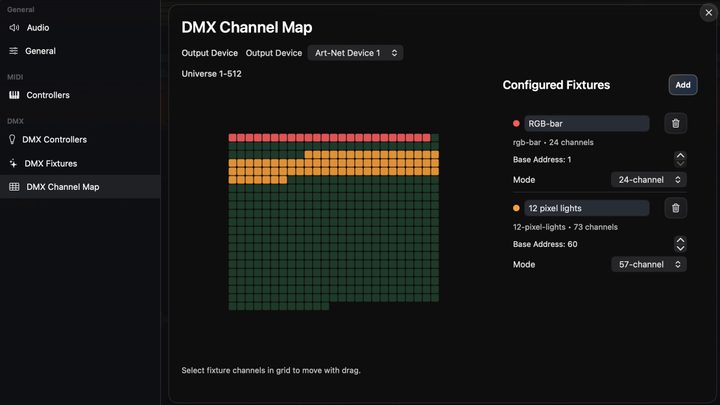Screen dimensions: 720x405
Task: Close the DMX Channel Map dialog
Action: [x=709, y=13]
